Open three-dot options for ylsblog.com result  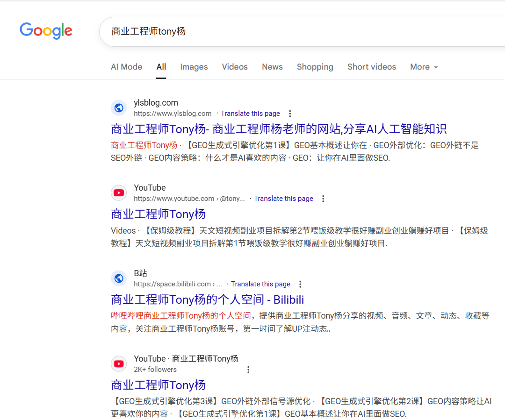pos(290,114)
